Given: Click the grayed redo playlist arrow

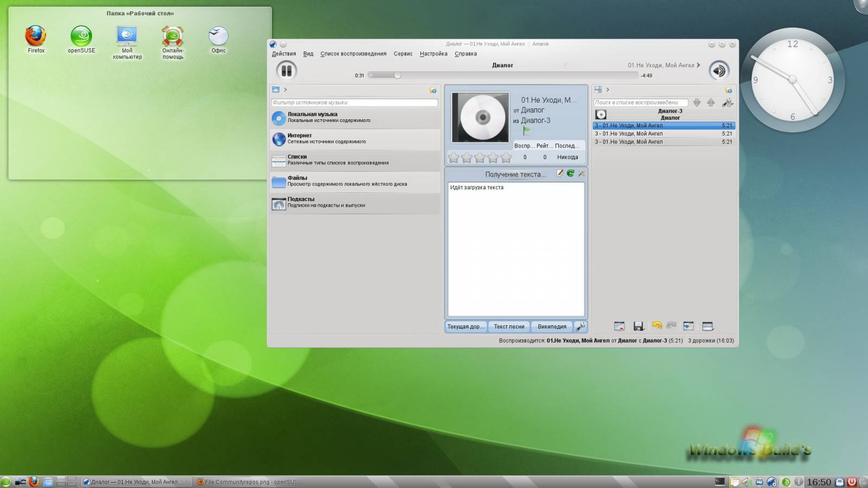Looking at the screenshot, I should pos(672,325).
